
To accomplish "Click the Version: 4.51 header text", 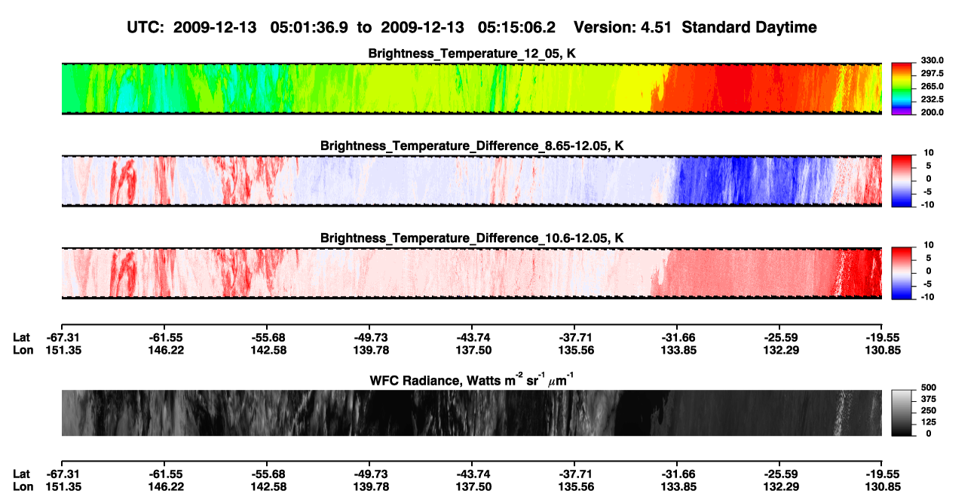I will click(623, 27).
